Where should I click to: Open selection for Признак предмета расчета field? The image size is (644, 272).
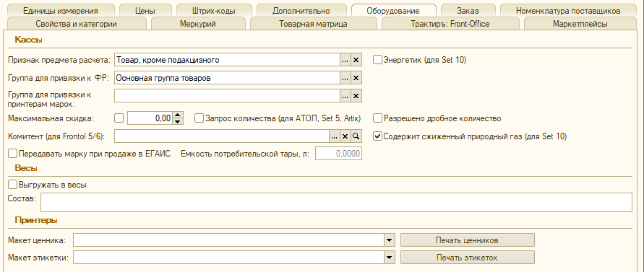click(345, 60)
